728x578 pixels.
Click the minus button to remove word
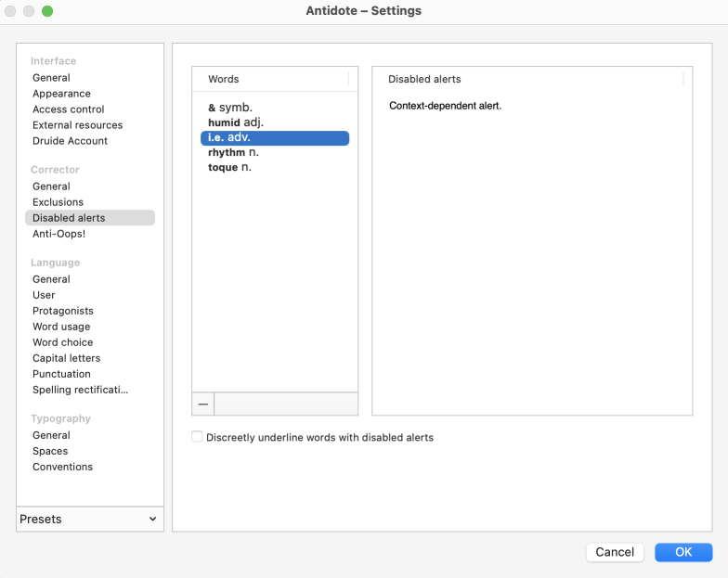[x=202, y=405]
